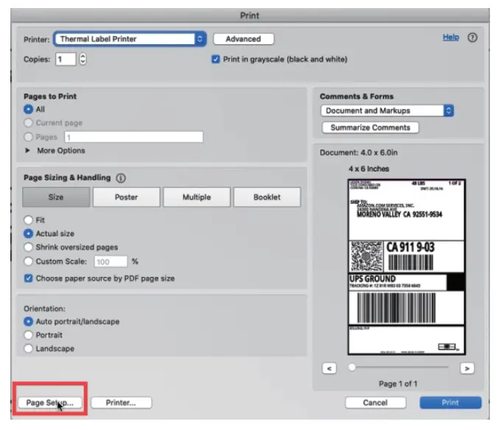Click the Page Sizing & Handling info icon
The image size is (504, 430).
121,178
